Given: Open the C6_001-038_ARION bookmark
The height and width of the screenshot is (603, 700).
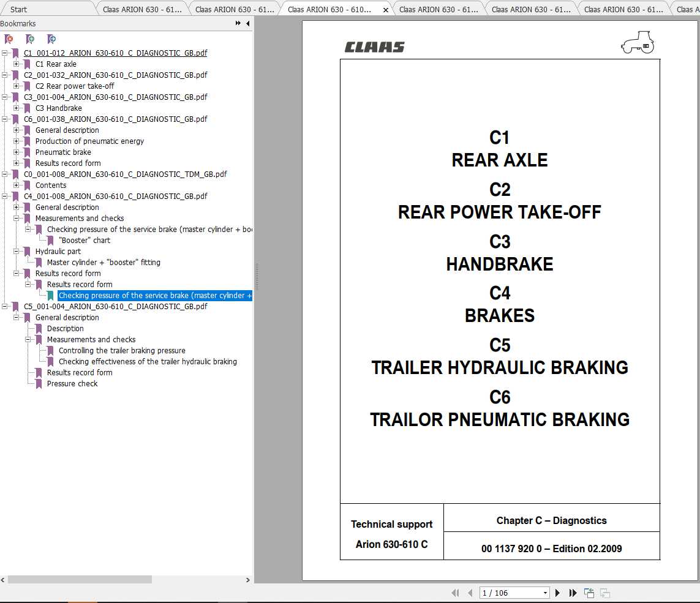Looking at the screenshot, I should coord(115,119).
